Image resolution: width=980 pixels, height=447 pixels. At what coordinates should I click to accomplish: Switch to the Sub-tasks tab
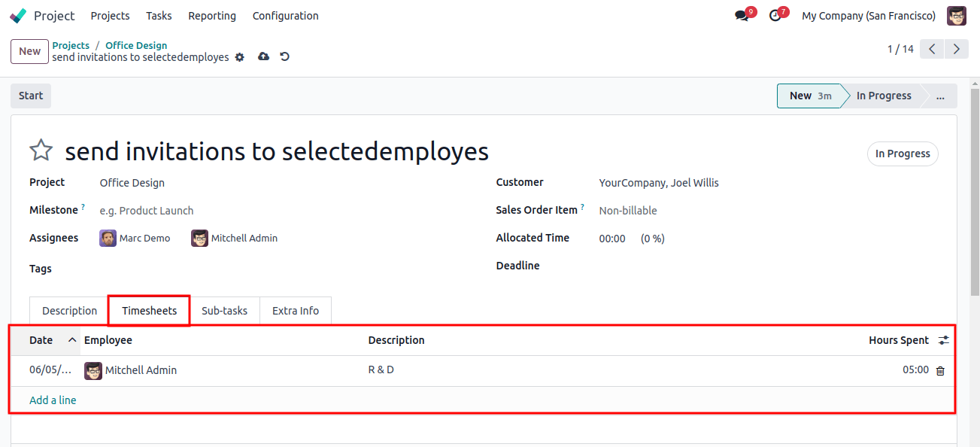[224, 311]
